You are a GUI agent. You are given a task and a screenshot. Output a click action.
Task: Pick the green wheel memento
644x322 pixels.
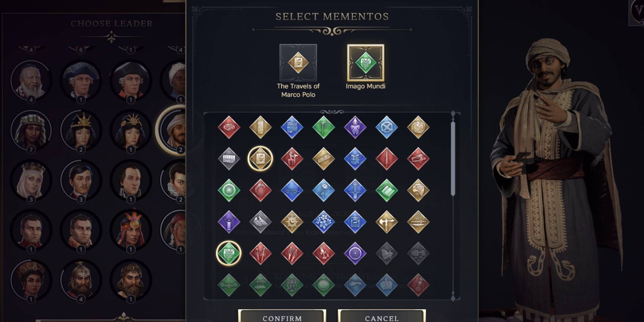pyautogui.click(x=229, y=191)
